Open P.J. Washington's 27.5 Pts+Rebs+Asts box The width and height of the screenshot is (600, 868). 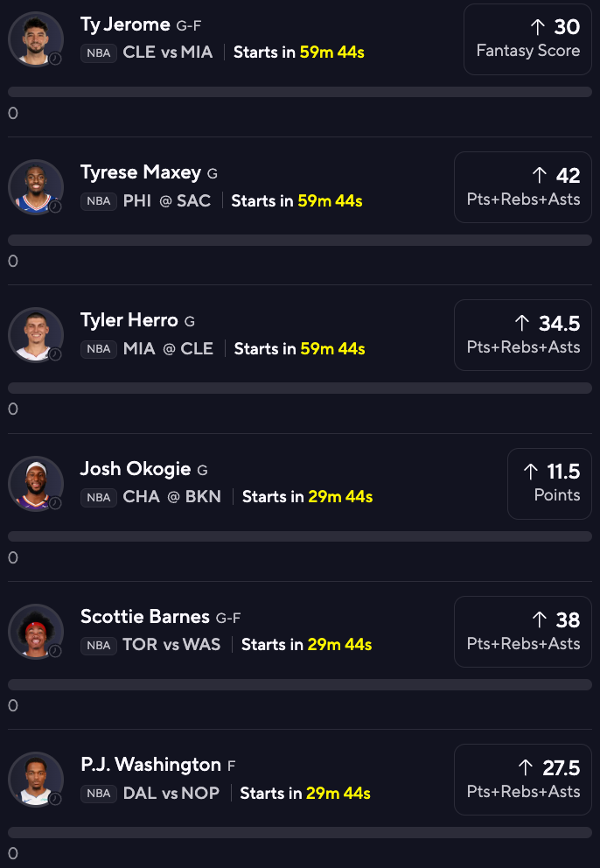coord(523,780)
